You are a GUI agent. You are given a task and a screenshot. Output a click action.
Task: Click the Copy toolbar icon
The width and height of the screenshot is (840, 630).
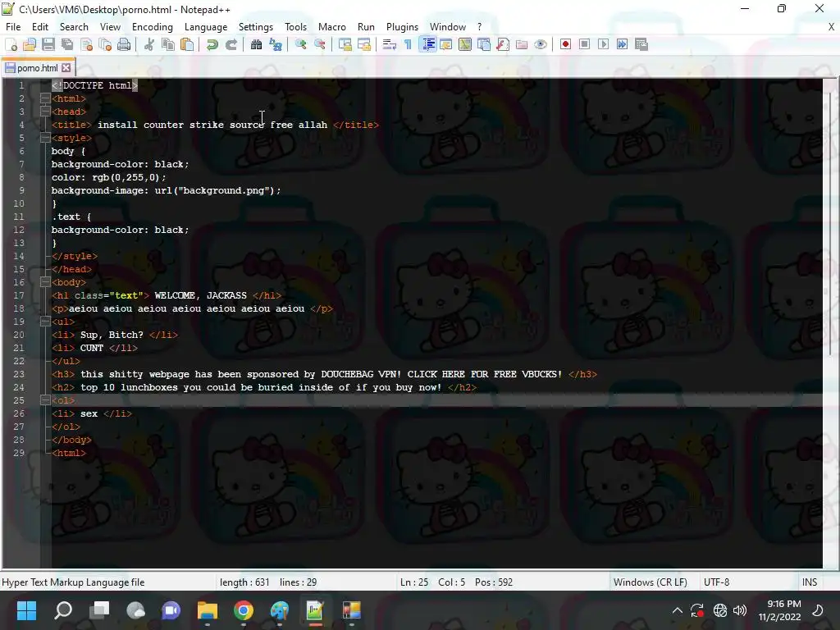tap(167, 44)
